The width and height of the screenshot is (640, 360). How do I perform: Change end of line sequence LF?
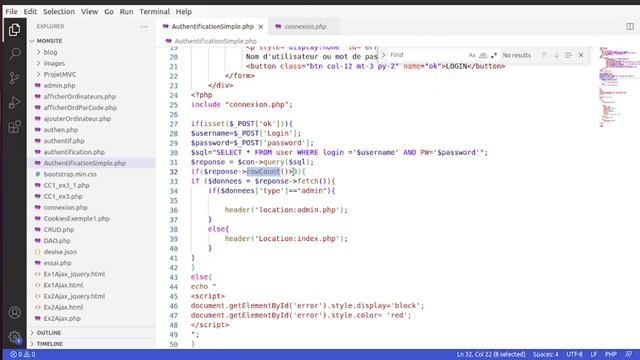point(594,354)
